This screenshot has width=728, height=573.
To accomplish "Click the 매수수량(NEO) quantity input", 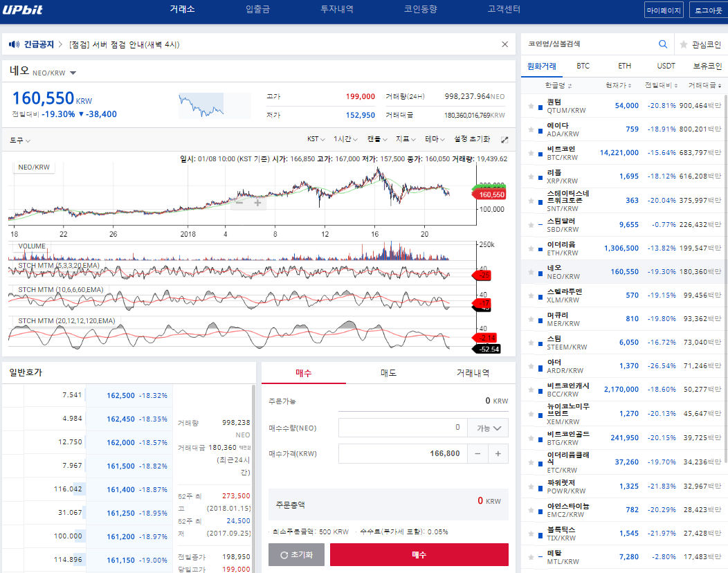I will click(x=403, y=428).
